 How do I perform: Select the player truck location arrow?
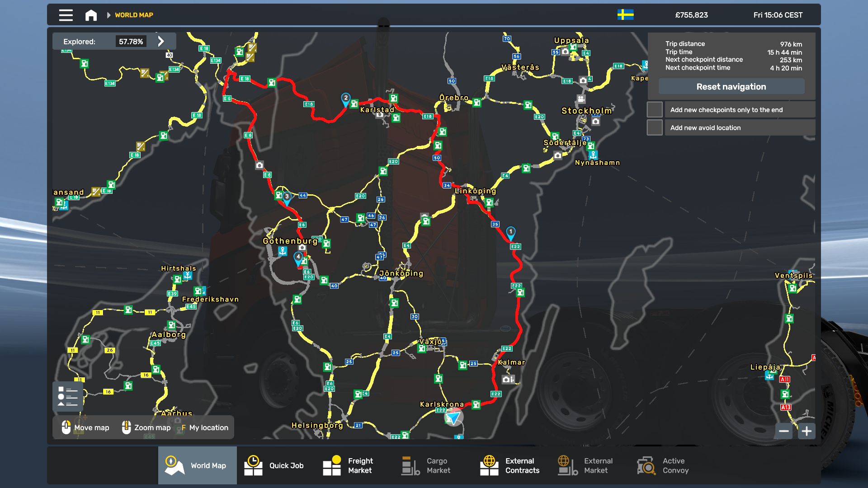(453, 417)
